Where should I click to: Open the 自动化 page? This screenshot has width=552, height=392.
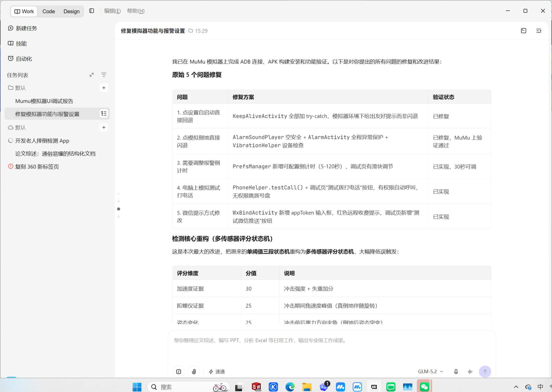pyautogui.click(x=20, y=59)
